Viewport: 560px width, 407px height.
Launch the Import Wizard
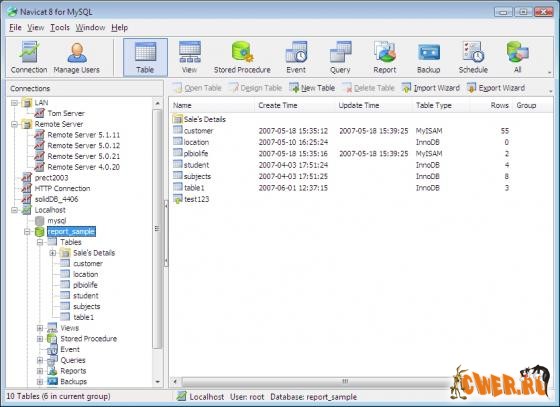431,88
